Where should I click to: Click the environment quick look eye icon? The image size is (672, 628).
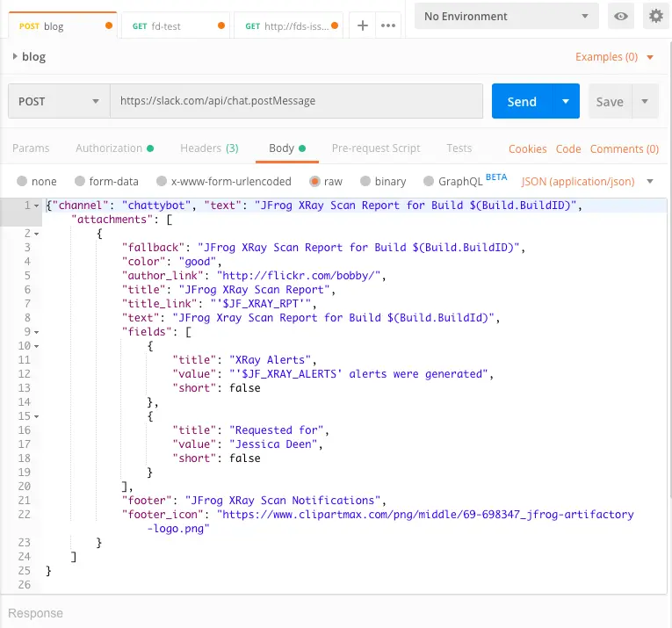(621, 17)
